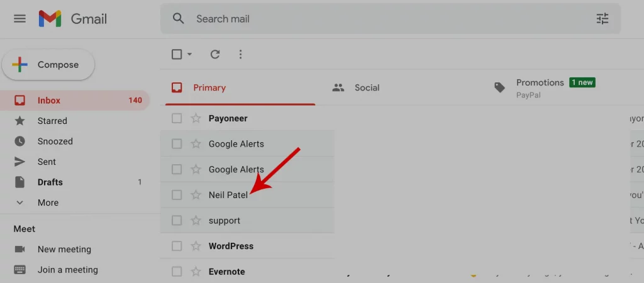Click the Promotions tag icon
644x283 pixels.
click(x=499, y=87)
